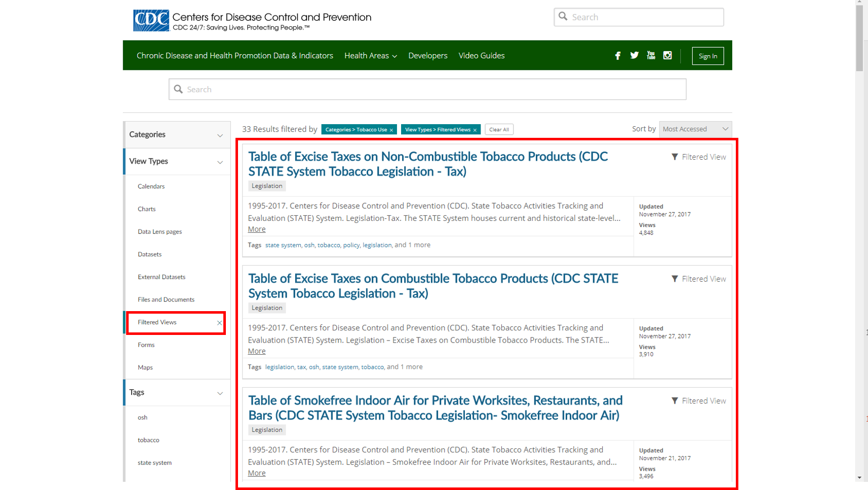Open CDC Twitter page icon
Viewport: 868px width, 490px height.
coord(635,55)
